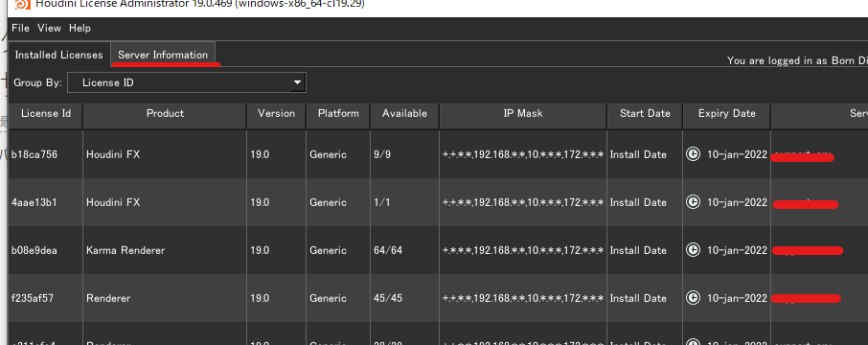Click the 9/9 available cell
The height and width of the screenshot is (345, 868).
404,154
